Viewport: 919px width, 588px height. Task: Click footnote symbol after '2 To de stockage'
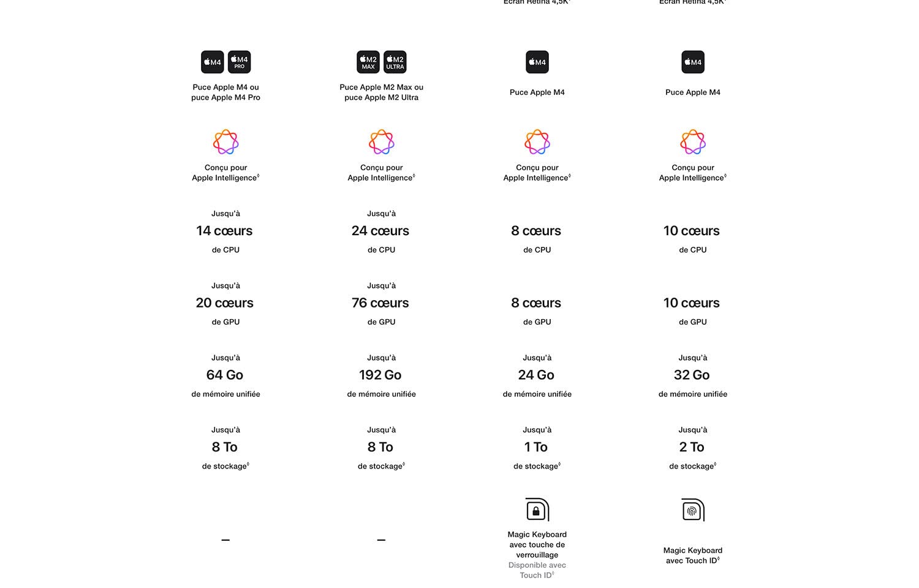point(715,464)
